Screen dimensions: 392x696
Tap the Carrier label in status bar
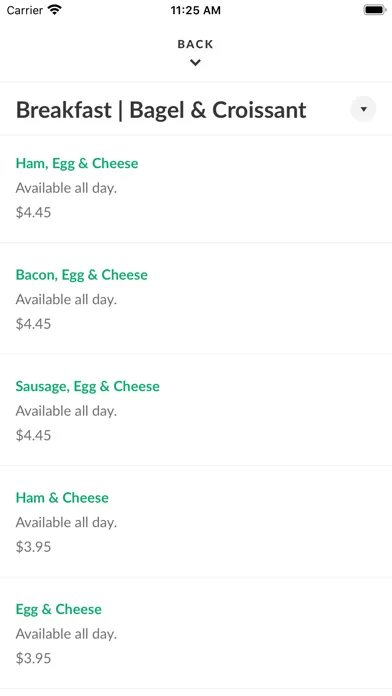pyautogui.click(x=24, y=10)
